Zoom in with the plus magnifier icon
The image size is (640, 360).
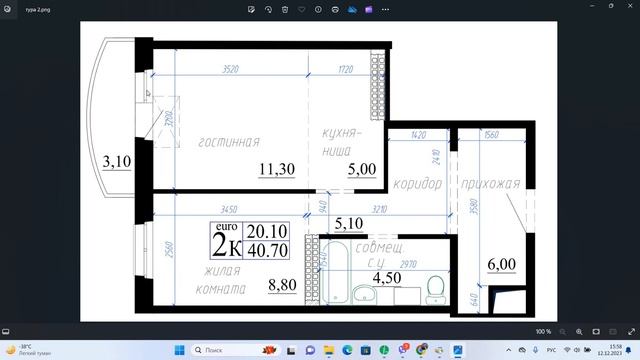(x=579, y=332)
